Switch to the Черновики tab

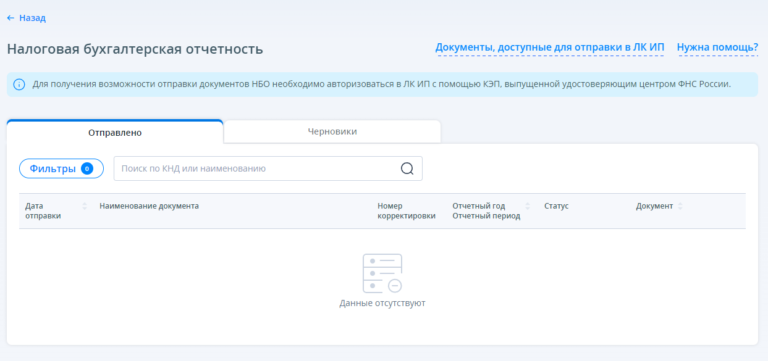coord(332,132)
